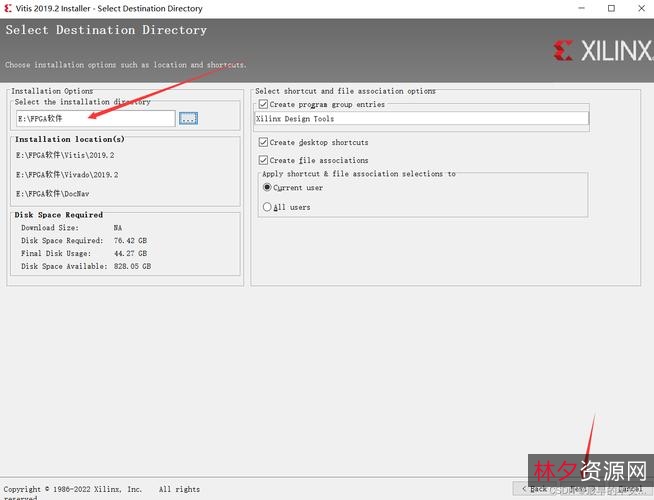Click the browse "..." directory button

[x=188, y=118]
